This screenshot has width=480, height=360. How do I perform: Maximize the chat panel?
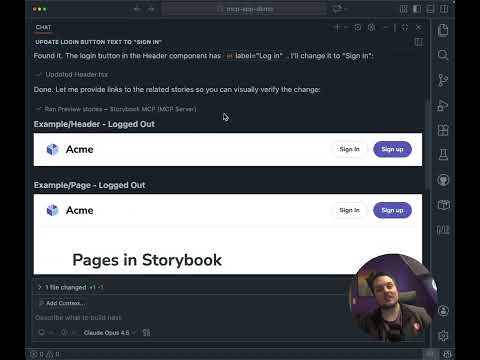tap(405, 28)
